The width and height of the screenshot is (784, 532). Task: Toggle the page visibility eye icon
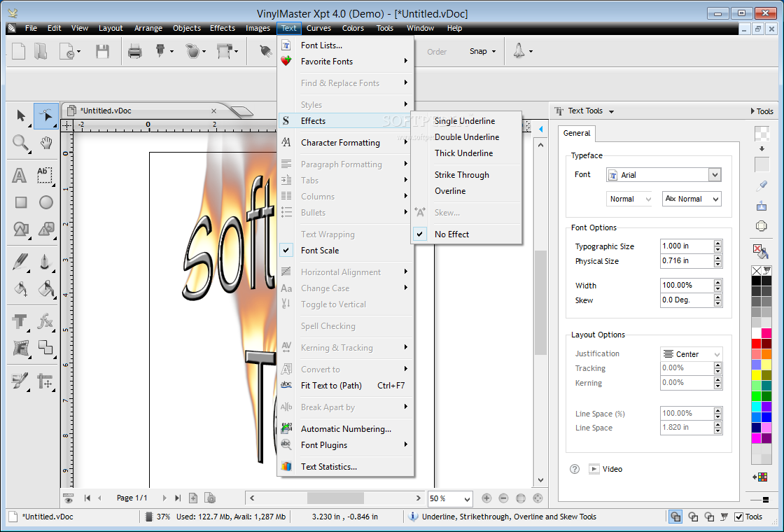click(x=69, y=498)
